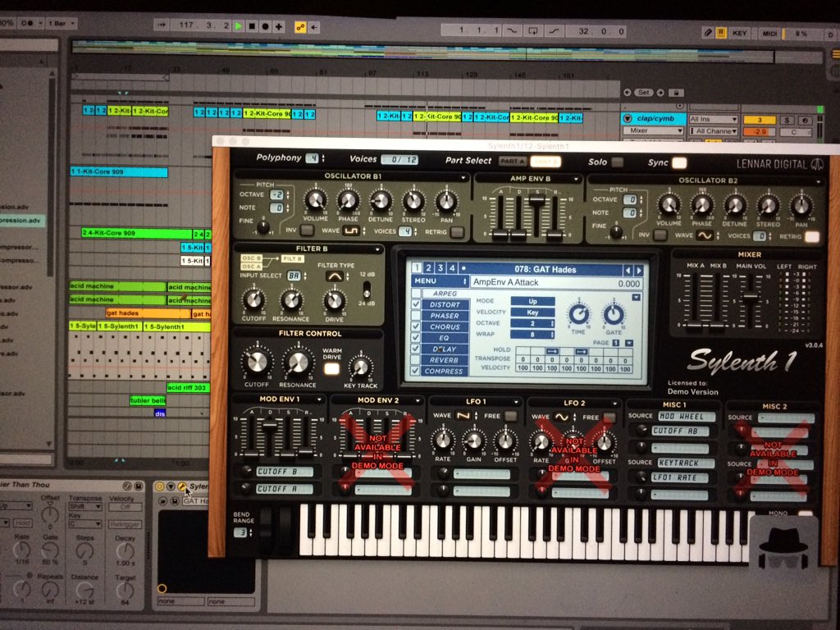Toggle the Follow arrow button left of position

[x=162, y=25]
